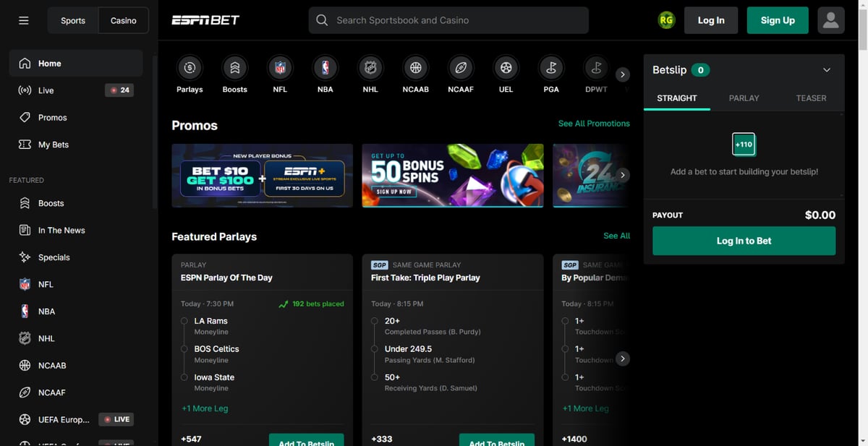The height and width of the screenshot is (446, 868).
Task: Open NCAAF in the sidebar list
Action: pos(76,393)
